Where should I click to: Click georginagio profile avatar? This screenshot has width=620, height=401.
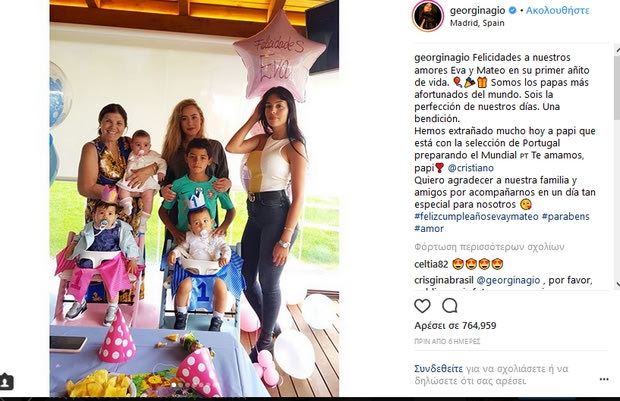click(428, 16)
